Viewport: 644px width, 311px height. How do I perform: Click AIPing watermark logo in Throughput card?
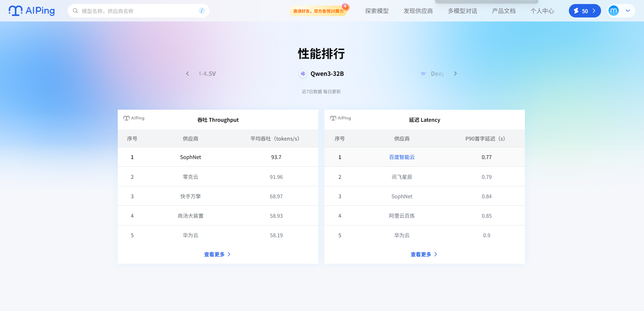[x=134, y=118]
